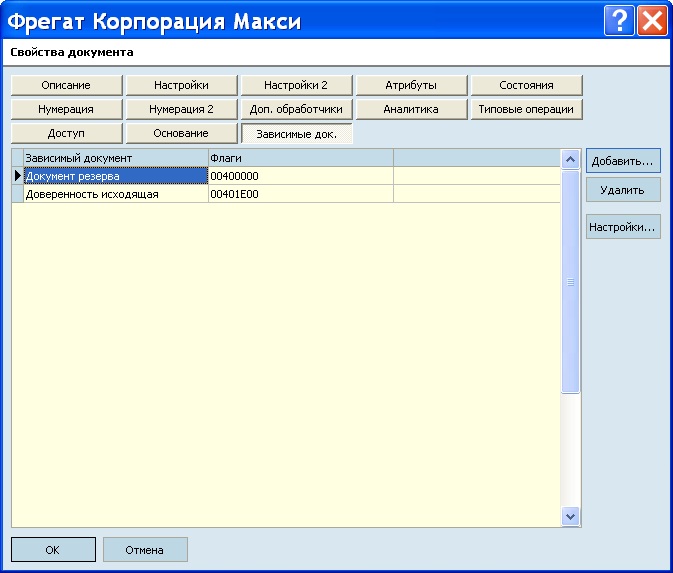Switch to Типовые операции tab
The image size is (673, 573).
pos(526,109)
